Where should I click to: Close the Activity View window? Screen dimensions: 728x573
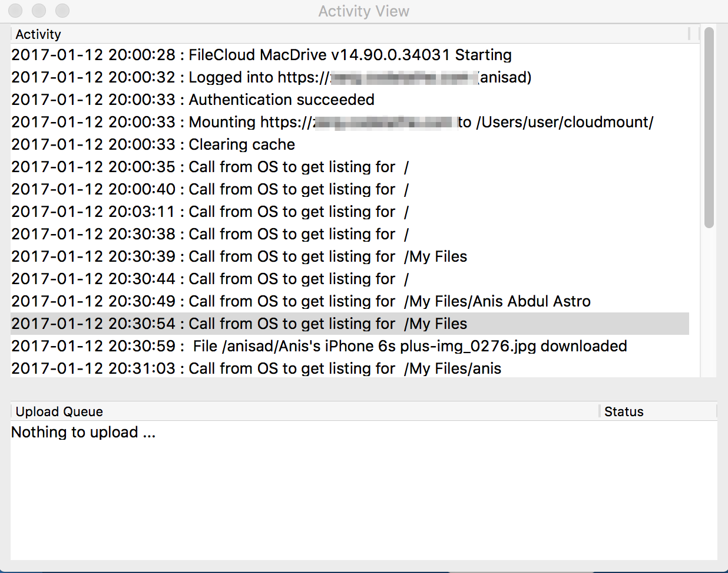tap(15, 11)
